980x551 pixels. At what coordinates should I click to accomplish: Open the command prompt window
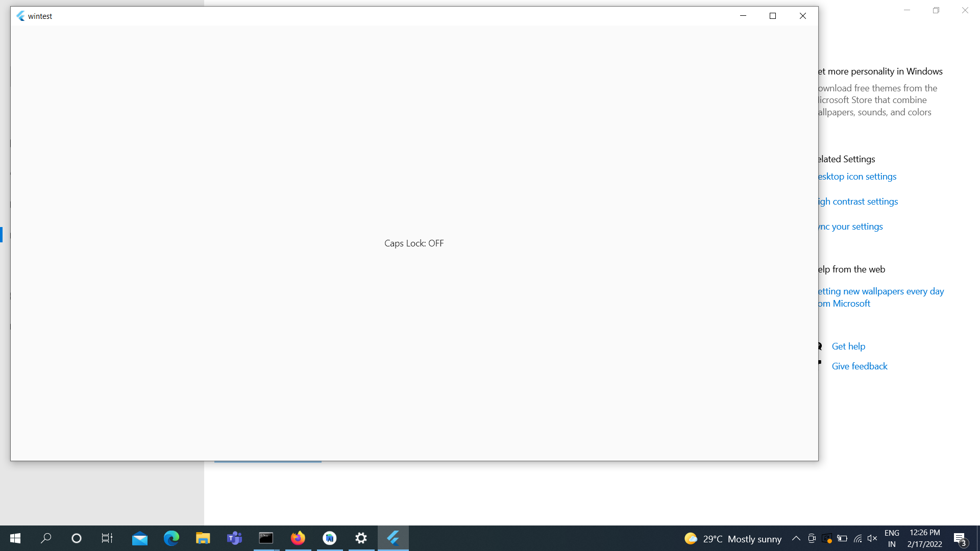(x=266, y=538)
